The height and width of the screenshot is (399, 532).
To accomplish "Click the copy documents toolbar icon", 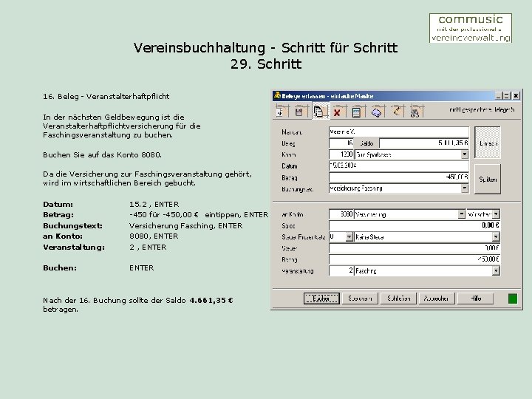I will (320, 111).
